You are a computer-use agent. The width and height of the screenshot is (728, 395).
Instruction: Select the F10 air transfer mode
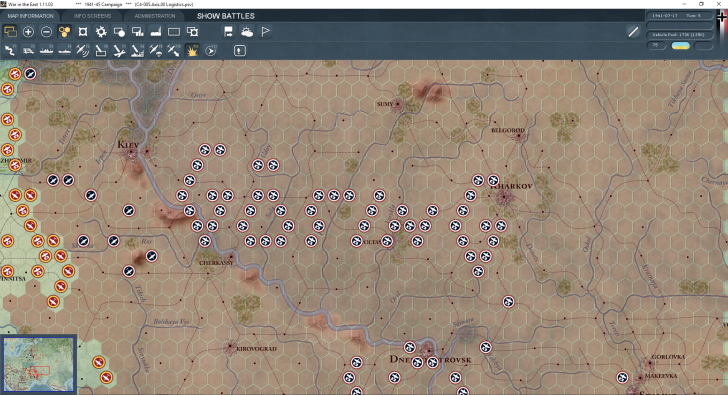174,50
